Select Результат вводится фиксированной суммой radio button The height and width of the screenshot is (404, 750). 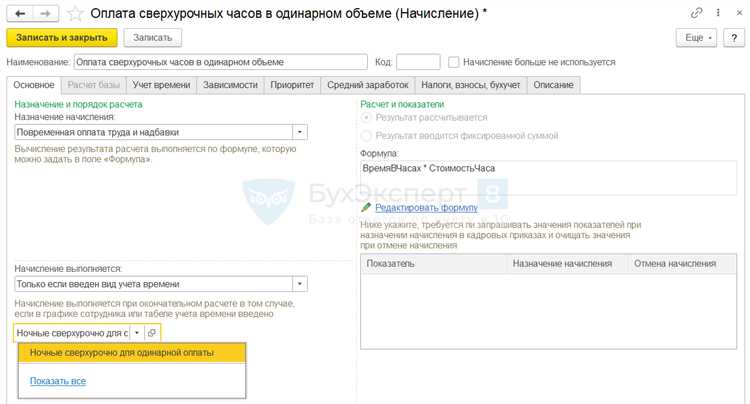click(366, 136)
